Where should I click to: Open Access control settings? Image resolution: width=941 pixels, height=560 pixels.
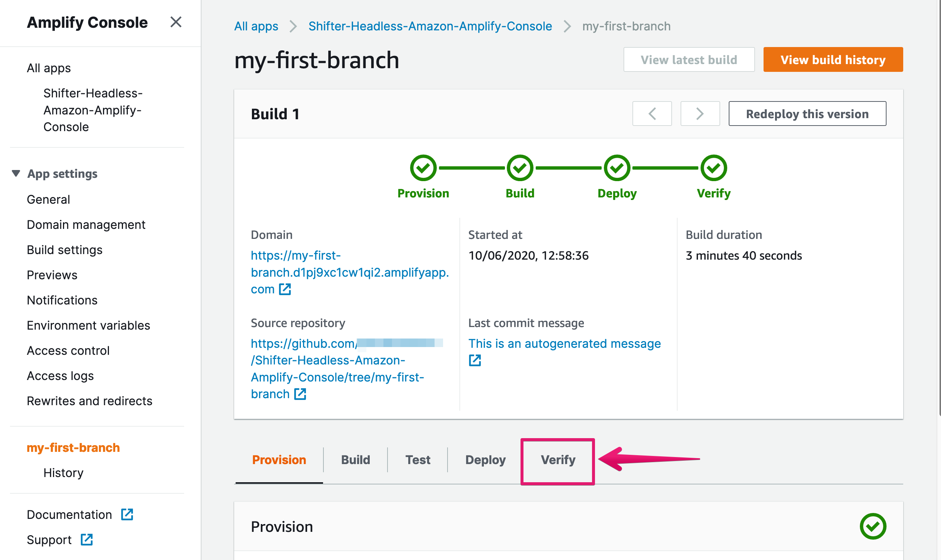tap(68, 351)
